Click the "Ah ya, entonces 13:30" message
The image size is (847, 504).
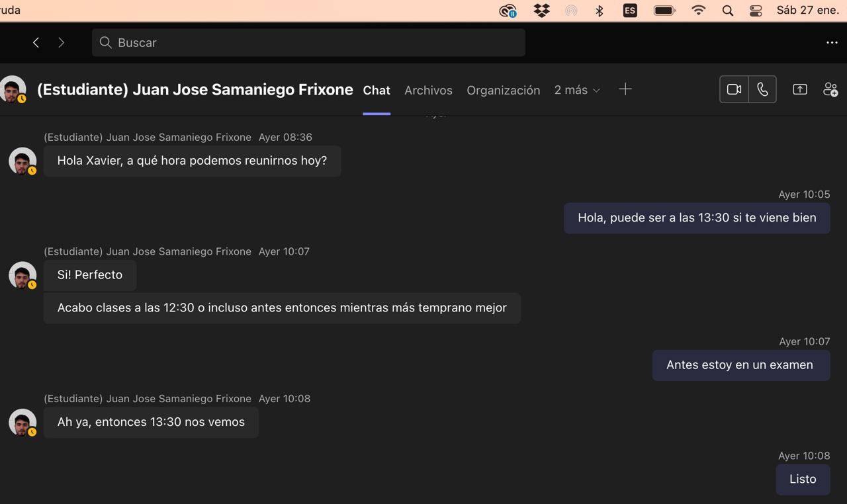[151, 422]
